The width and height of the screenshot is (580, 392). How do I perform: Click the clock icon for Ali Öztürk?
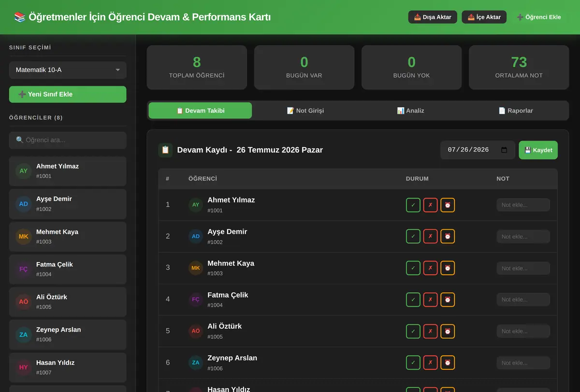click(448, 331)
